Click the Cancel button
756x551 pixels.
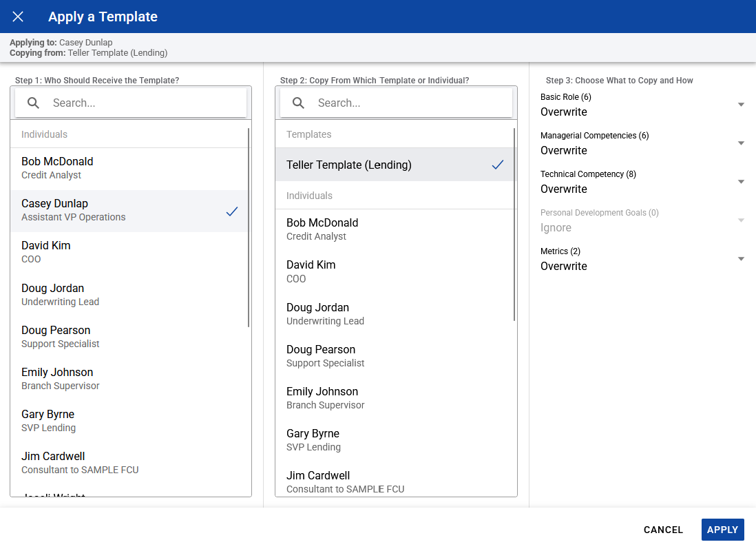[663, 530]
